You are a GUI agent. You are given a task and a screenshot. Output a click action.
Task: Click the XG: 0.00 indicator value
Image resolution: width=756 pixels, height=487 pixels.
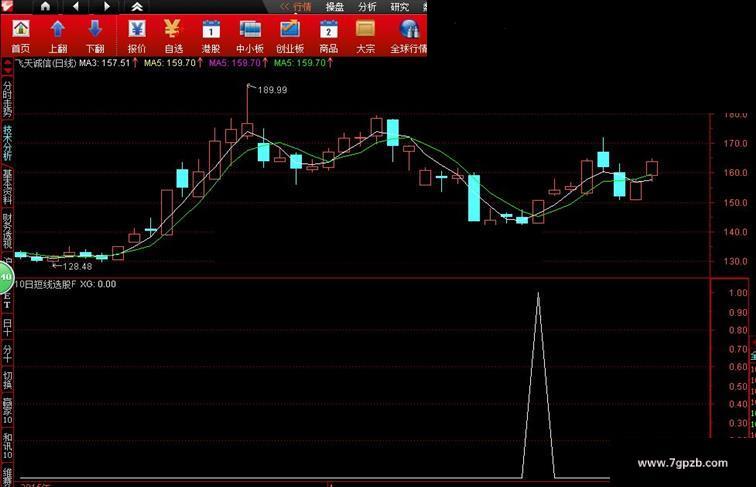[98, 284]
